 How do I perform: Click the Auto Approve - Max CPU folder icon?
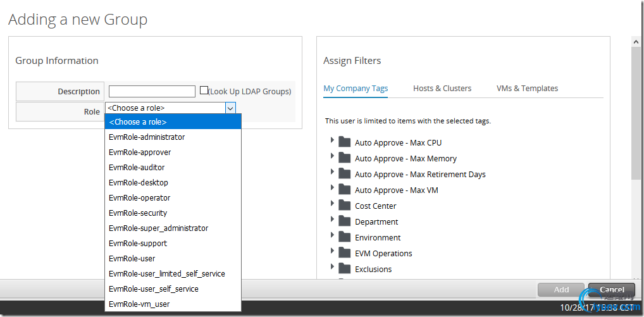click(344, 142)
